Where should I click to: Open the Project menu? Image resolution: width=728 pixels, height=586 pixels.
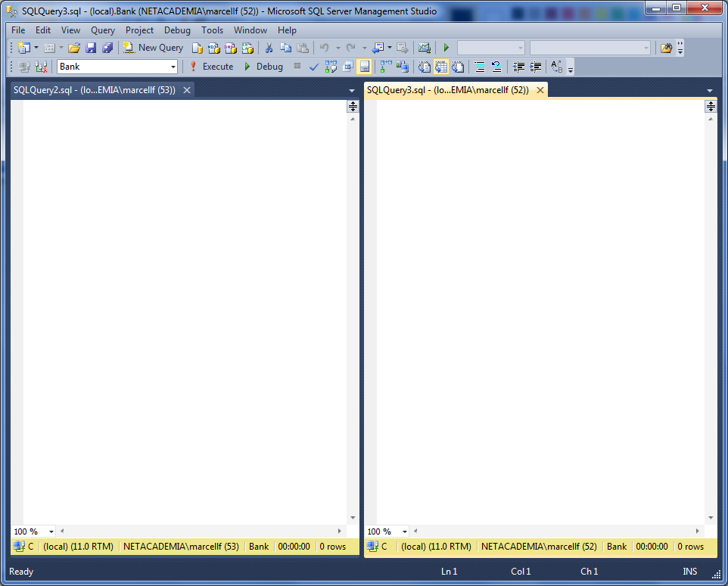(x=139, y=30)
